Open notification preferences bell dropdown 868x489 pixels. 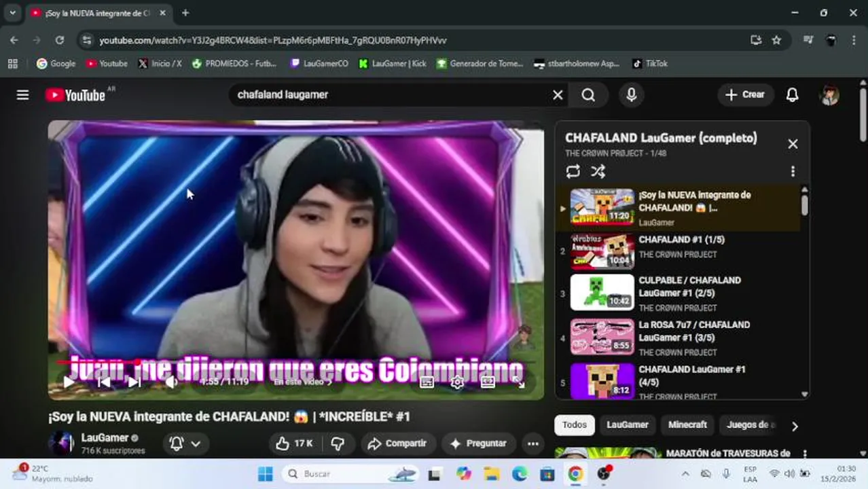point(185,443)
